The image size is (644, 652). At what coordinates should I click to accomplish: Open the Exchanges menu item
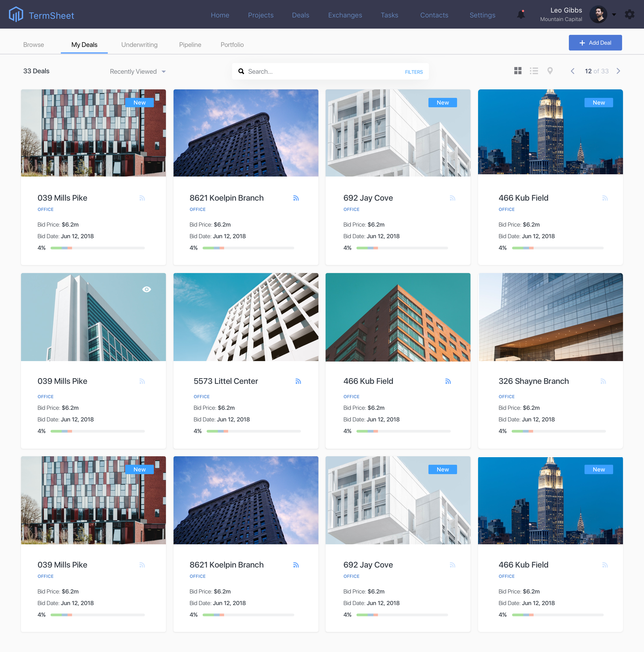click(x=345, y=15)
